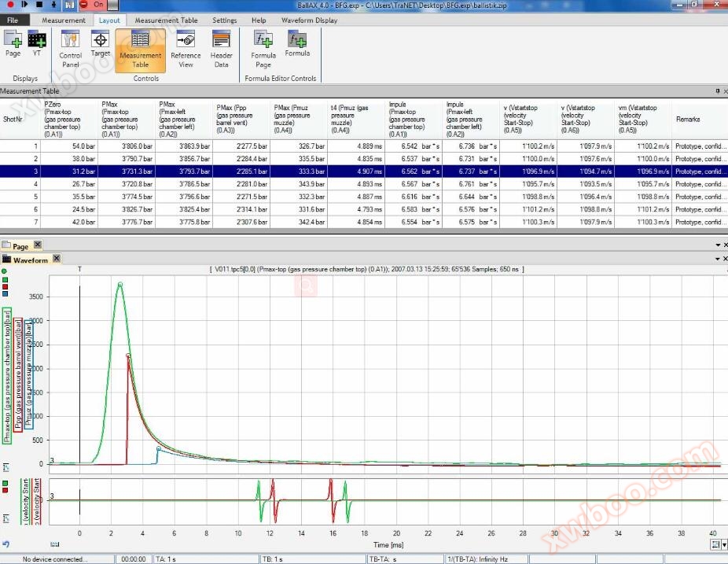728x564 pixels.
Task: Expand the Measurement Table panel options arrow
Action: pos(716,91)
